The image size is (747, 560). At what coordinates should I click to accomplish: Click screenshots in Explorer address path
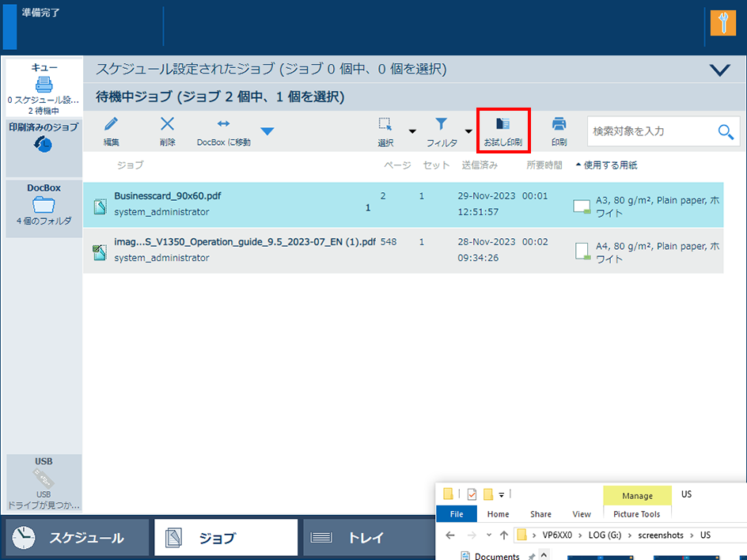coord(661,535)
